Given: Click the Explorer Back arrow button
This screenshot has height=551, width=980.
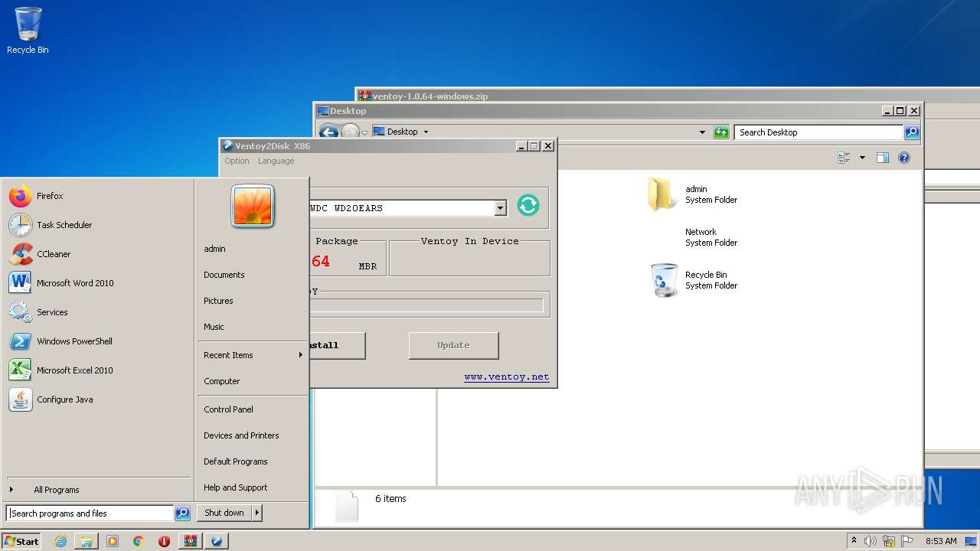Looking at the screenshot, I should (x=328, y=132).
